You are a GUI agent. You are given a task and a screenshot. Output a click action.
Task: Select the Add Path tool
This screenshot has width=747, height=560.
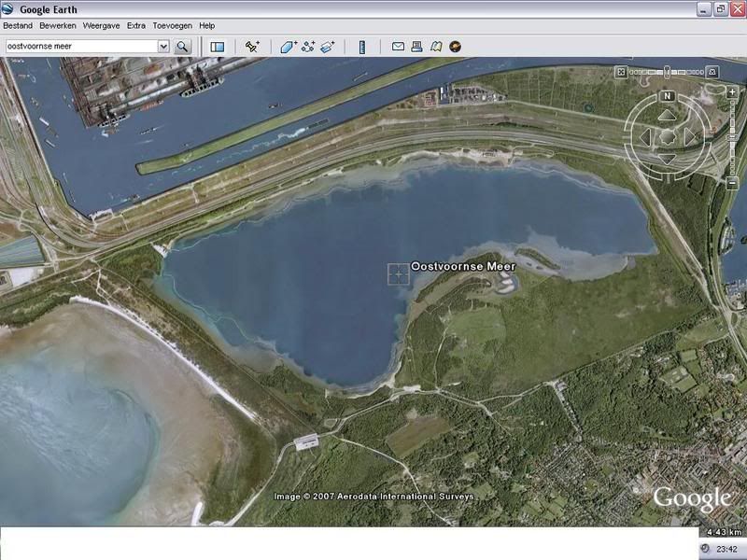[308, 46]
